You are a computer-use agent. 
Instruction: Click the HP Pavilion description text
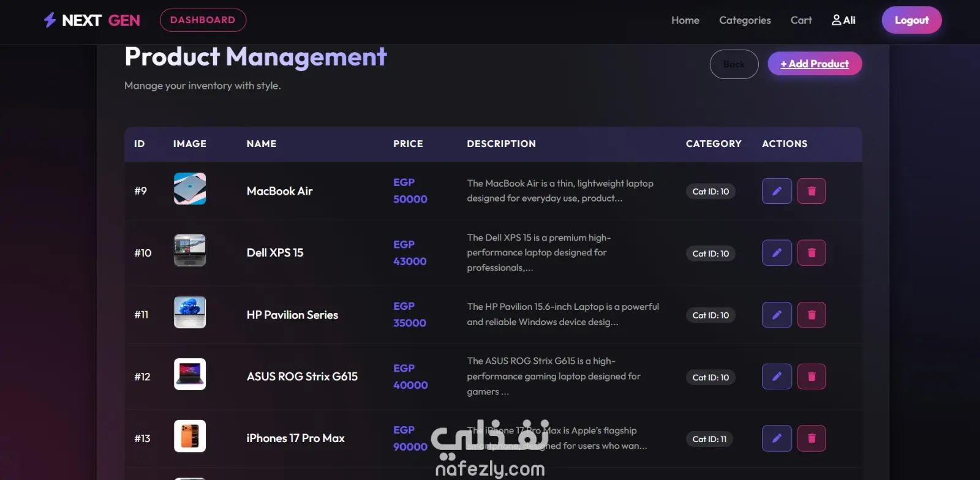coord(563,315)
